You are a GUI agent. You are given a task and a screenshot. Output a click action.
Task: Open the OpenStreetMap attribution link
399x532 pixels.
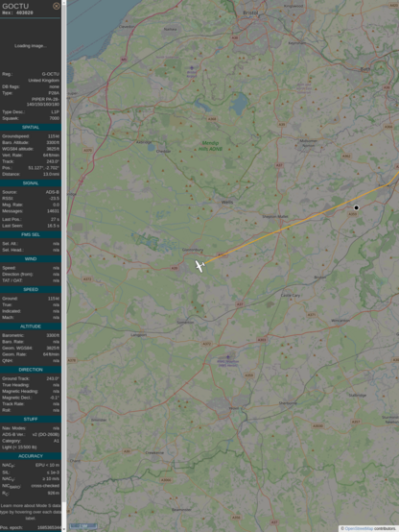360,528
